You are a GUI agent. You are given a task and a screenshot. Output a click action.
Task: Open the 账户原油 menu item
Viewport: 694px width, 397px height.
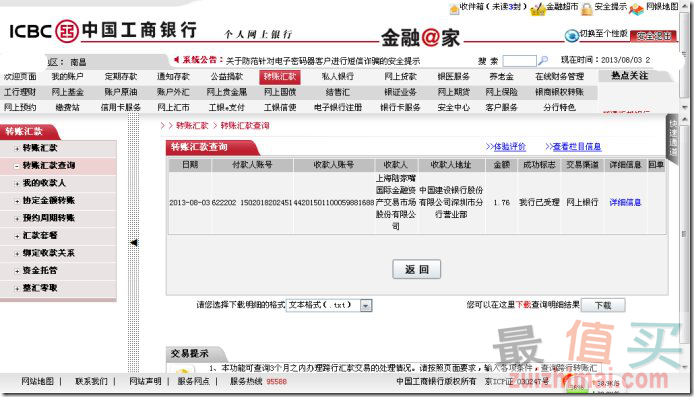[121, 92]
